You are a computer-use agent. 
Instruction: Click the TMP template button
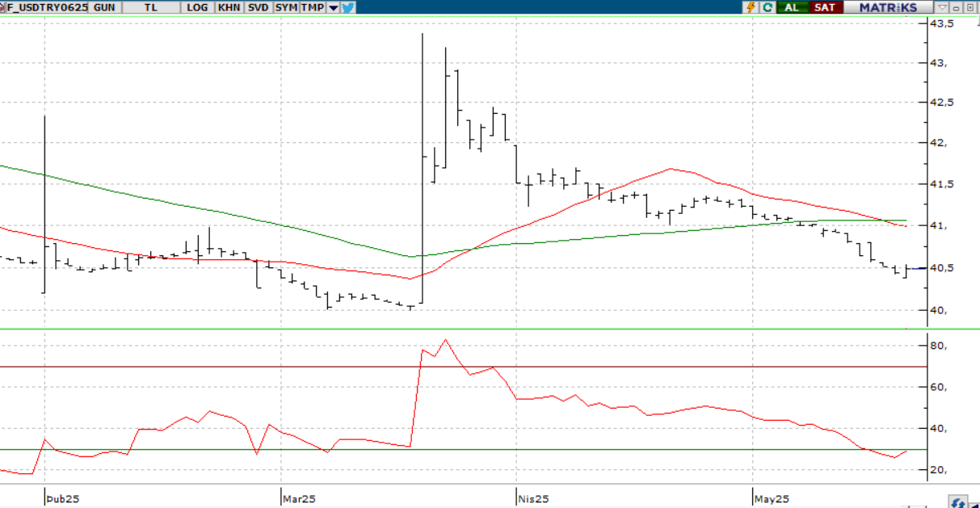[x=313, y=7]
